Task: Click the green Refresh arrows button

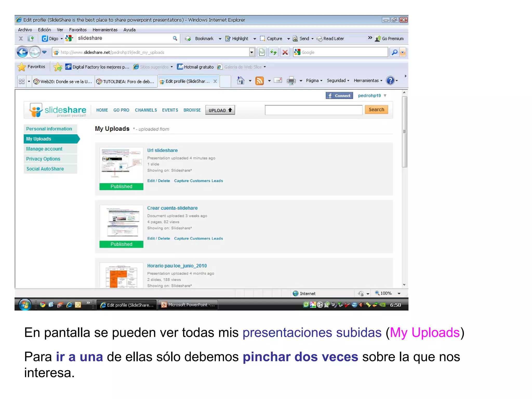Action: [x=273, y=52]
